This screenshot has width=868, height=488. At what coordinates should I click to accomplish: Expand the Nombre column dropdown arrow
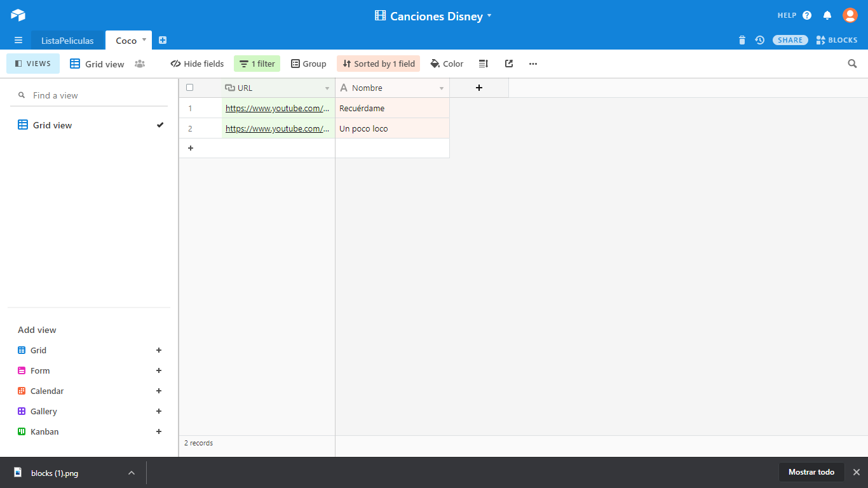[442, 88]
